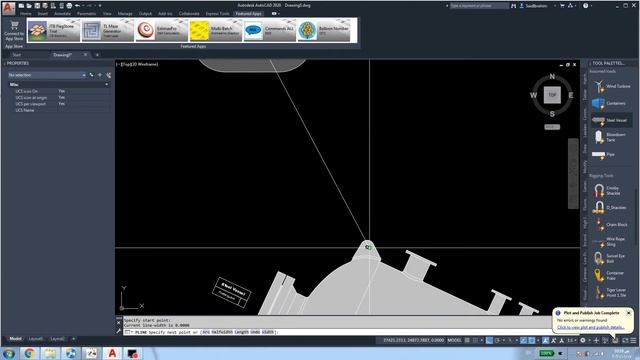Toggle the grid display in status bar

pyautogui.click(x=467, y=340)
